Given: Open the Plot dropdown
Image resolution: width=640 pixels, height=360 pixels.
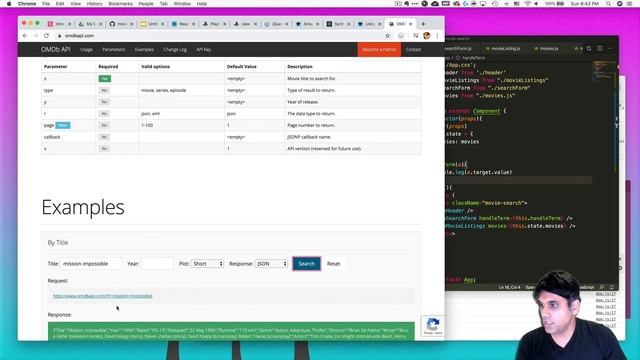Looking at the screenshot, I should tap(207, 264).
